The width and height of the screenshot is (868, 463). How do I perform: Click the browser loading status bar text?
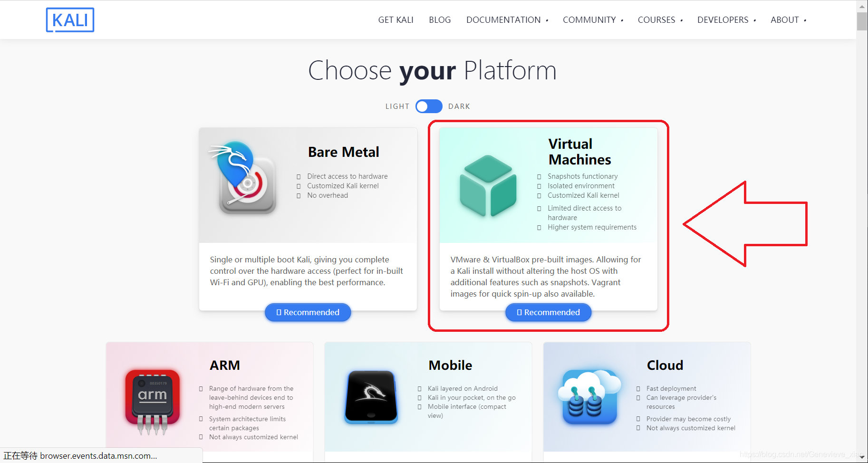[80, 456]
